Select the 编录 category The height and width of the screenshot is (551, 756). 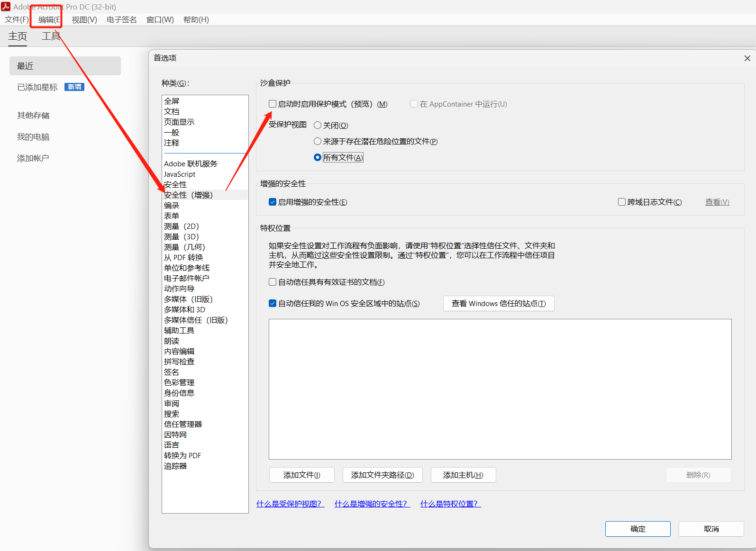coord(172,205)
